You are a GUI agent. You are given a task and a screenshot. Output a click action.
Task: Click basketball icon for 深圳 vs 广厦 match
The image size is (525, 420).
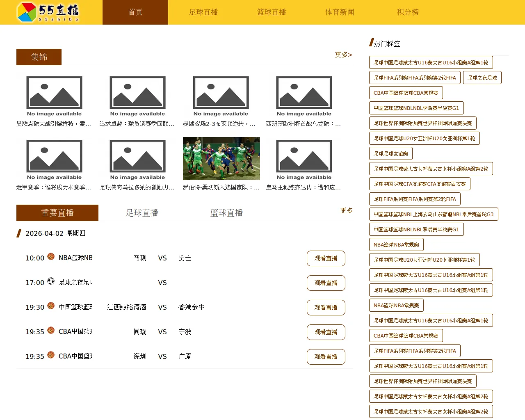(x=51, y=355)
